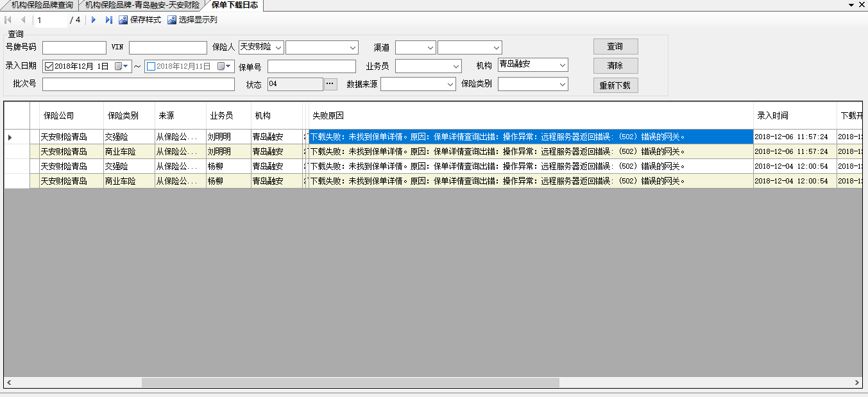Viewport: 868px width, 397px height.
Task: Click the 来源 column header
Action: tap(180, 115)
